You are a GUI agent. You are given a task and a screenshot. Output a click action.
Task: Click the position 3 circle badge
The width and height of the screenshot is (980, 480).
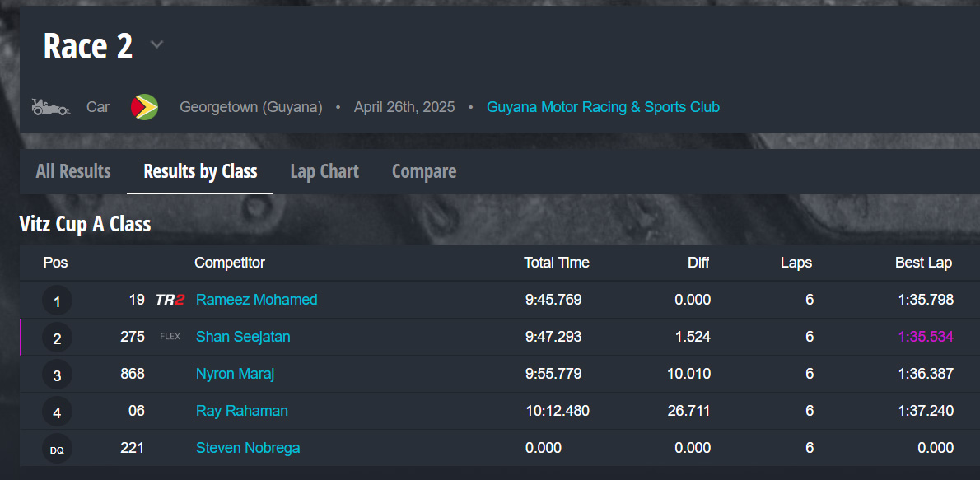(x=57, y=375)
